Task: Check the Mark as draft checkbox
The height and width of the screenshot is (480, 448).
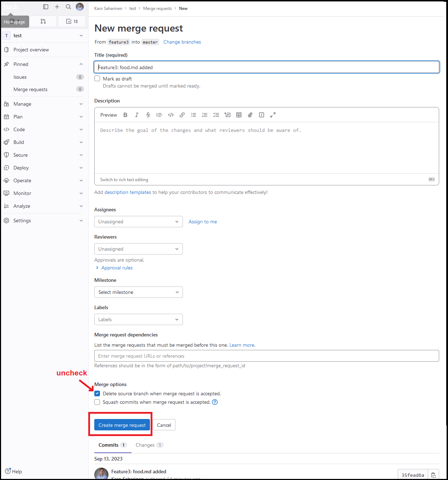Action: click(x=97, y=79)
